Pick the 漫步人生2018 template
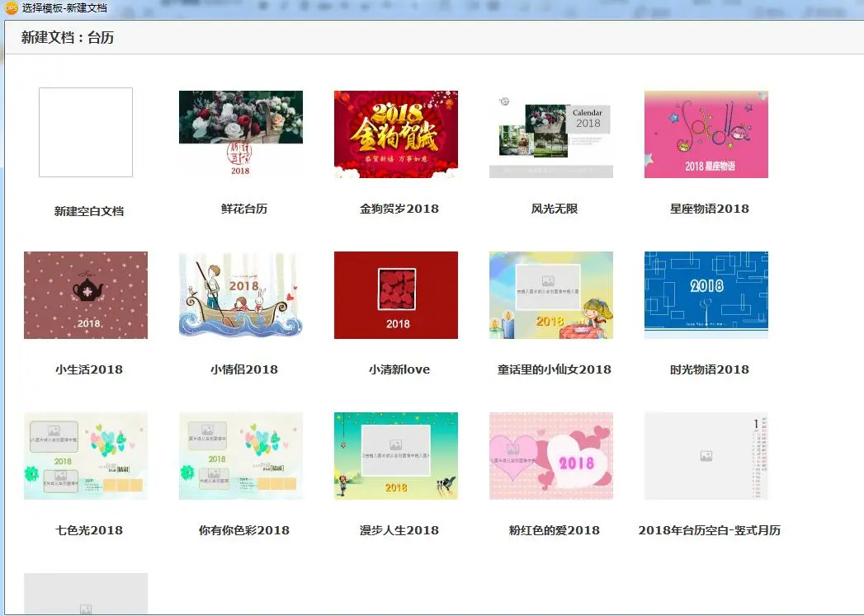 coord(395,455)
